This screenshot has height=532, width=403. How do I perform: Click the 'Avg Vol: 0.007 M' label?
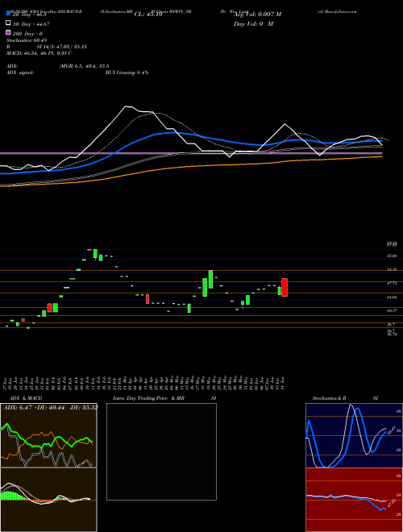[x=257, y=15]
